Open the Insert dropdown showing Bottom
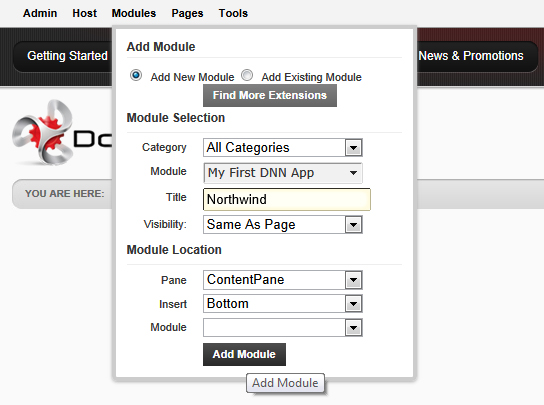This screenshot has height=405, width=544. (x=283, y=304)
